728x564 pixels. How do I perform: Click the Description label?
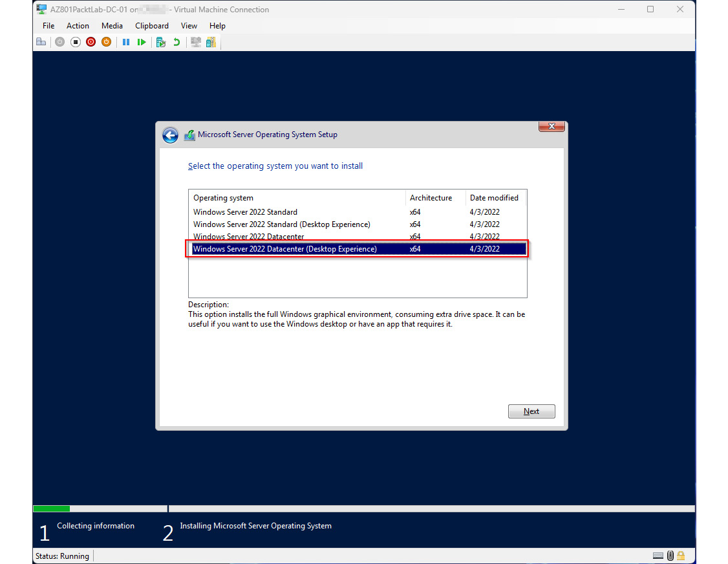pyautogui.click(x=208, y=305)
